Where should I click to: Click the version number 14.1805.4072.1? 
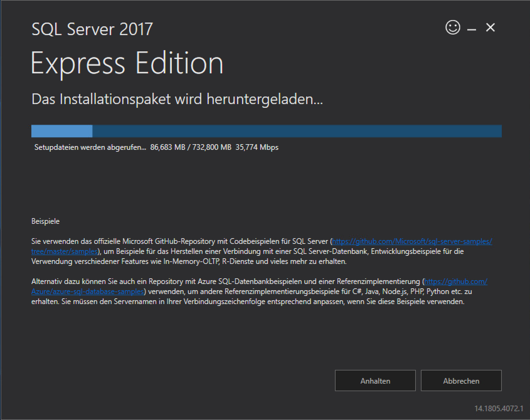click(x=499, y=408)
